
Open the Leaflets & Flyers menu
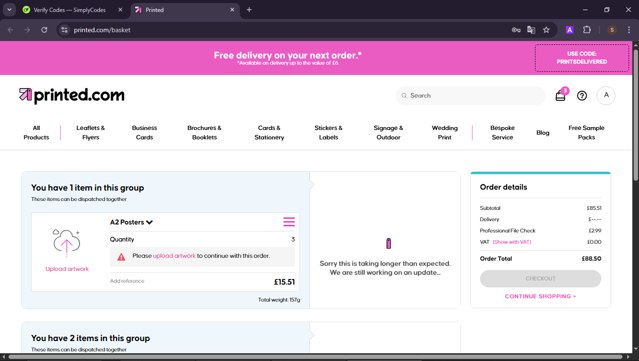tap(90, 132)
